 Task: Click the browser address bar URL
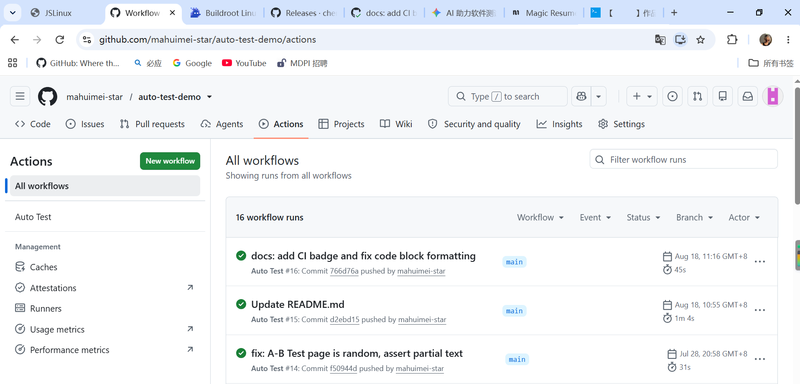click(207, 40)
